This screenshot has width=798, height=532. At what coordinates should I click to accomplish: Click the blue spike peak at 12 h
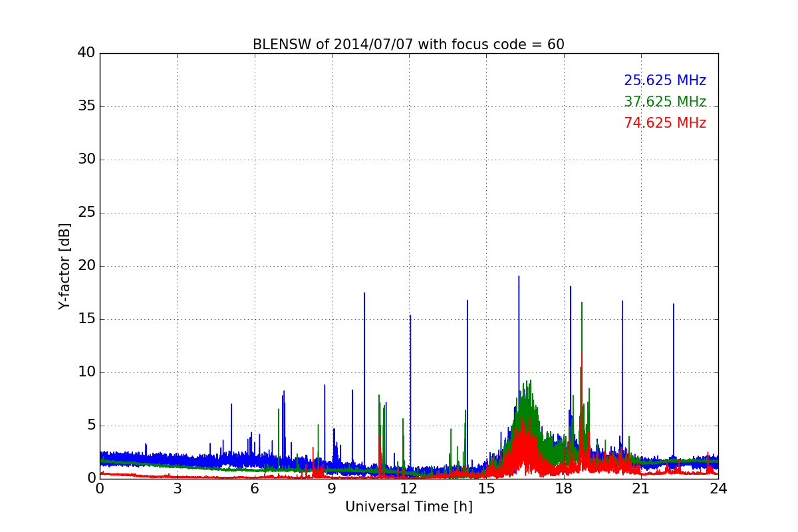click(410, 316)
